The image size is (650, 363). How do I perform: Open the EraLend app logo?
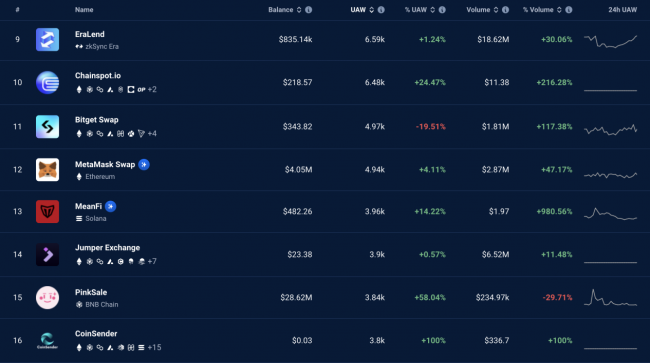point(47,39)
